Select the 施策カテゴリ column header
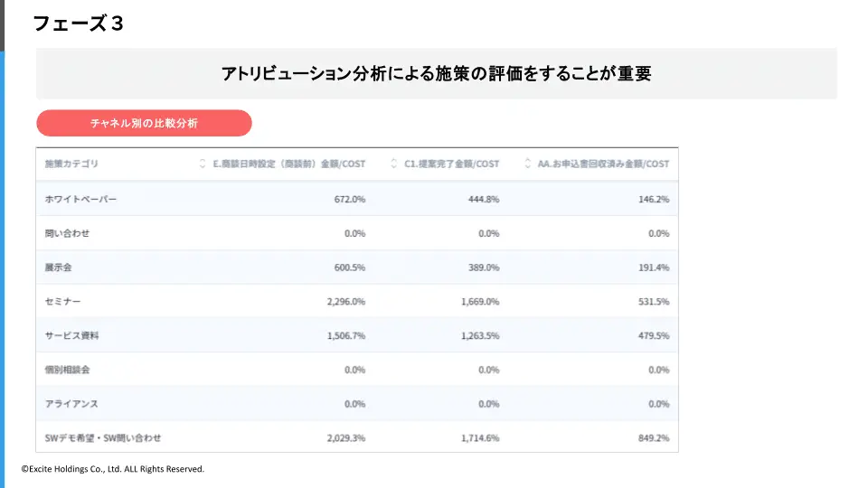Viewport: 868px width, 488px height. (71, 164)
